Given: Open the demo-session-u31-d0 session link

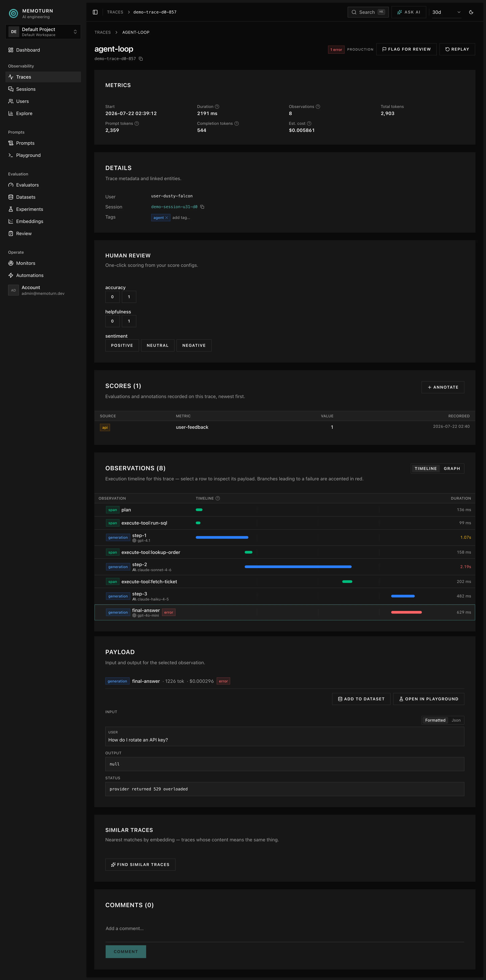Looking at the screenshot, I should (x=174, y=207).
